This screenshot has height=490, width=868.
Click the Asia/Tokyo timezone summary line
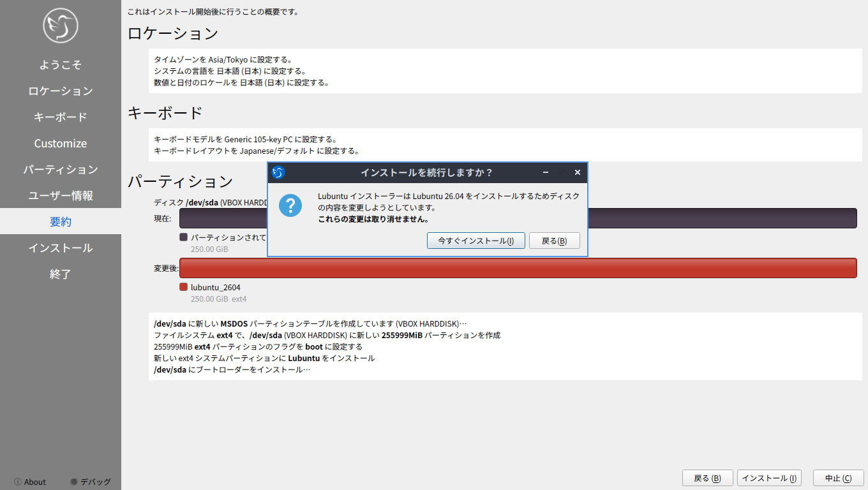223,60
